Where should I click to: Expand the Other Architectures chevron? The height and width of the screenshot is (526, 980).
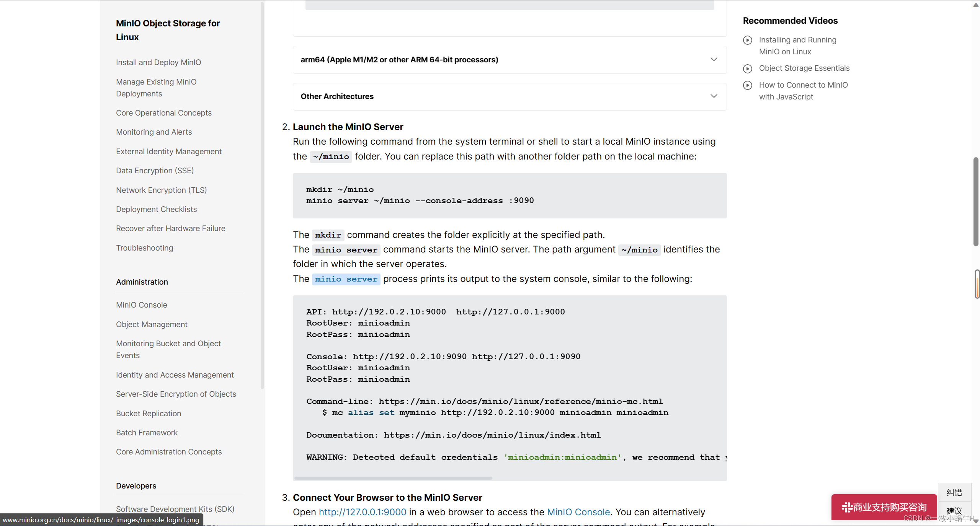714,96
